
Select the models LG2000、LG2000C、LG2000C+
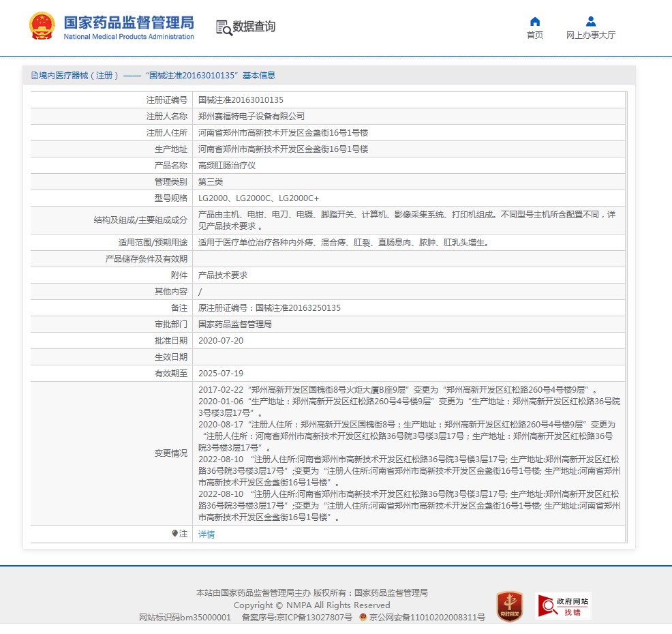tap(258, 198)
